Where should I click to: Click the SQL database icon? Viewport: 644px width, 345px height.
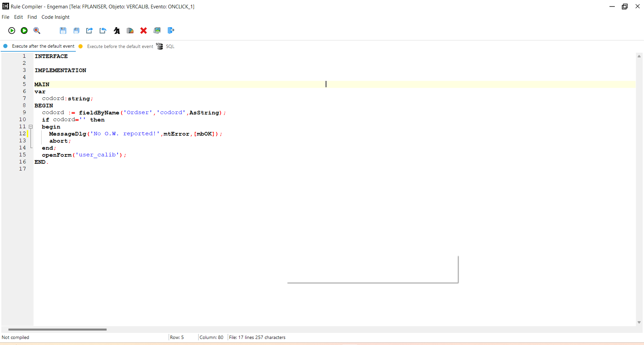(x=160, y=46)
